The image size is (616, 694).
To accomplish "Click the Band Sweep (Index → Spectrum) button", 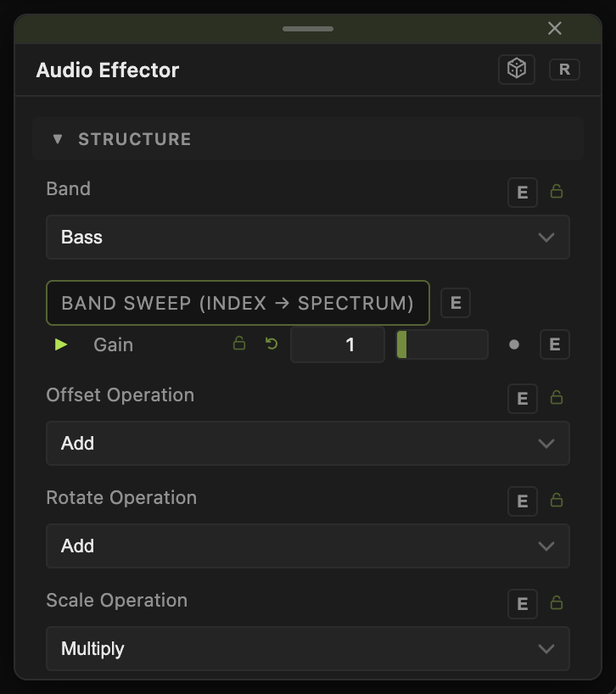I will click(238, 303).
